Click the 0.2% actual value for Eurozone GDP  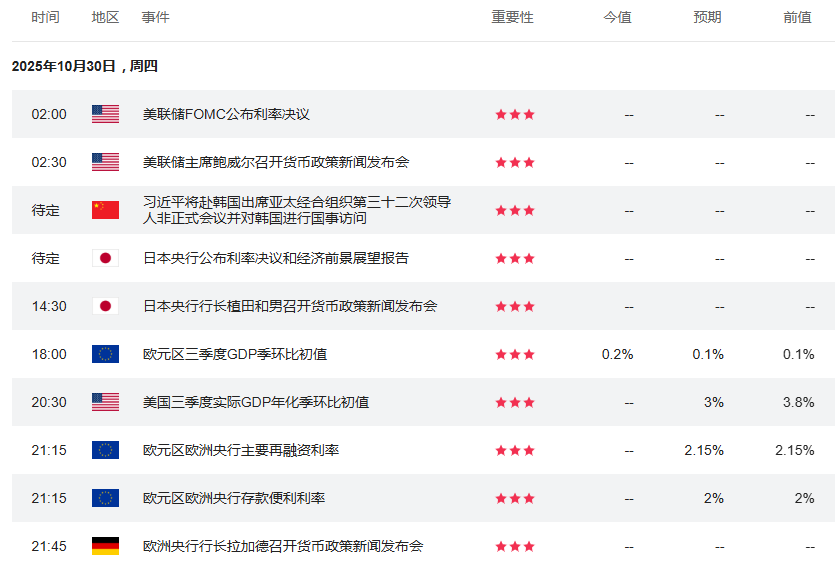(x=617, y=355)
